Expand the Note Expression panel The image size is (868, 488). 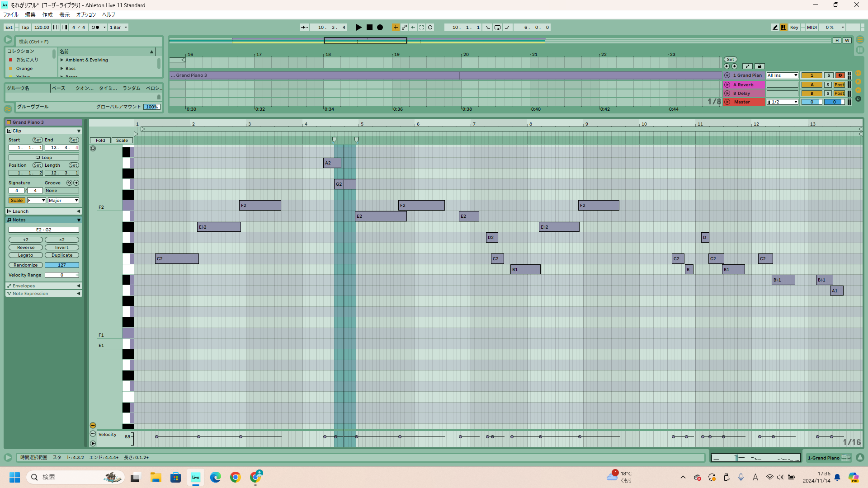pyautogui.click(x=79, y=294)
